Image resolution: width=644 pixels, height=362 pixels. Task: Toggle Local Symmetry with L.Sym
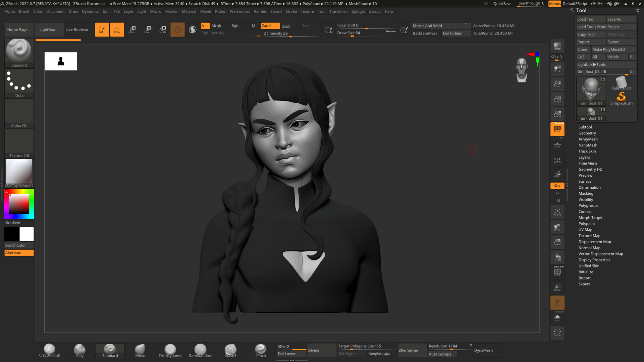click(557, 160)
